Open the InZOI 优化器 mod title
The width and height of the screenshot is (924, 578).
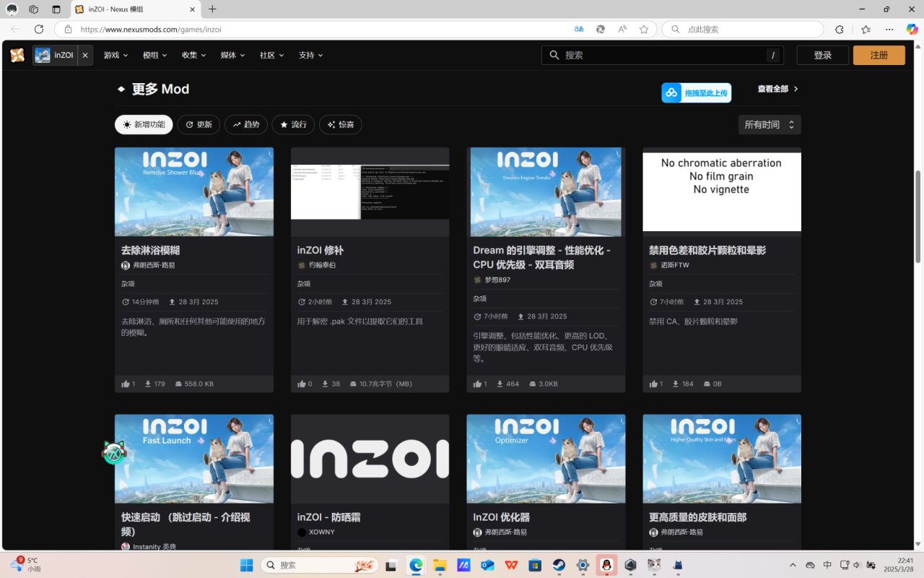coord(502,517)
